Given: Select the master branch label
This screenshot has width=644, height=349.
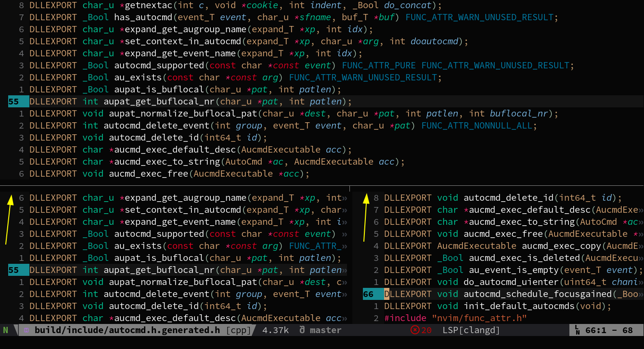Looking at the screenshot, I should tap(327, 330).
